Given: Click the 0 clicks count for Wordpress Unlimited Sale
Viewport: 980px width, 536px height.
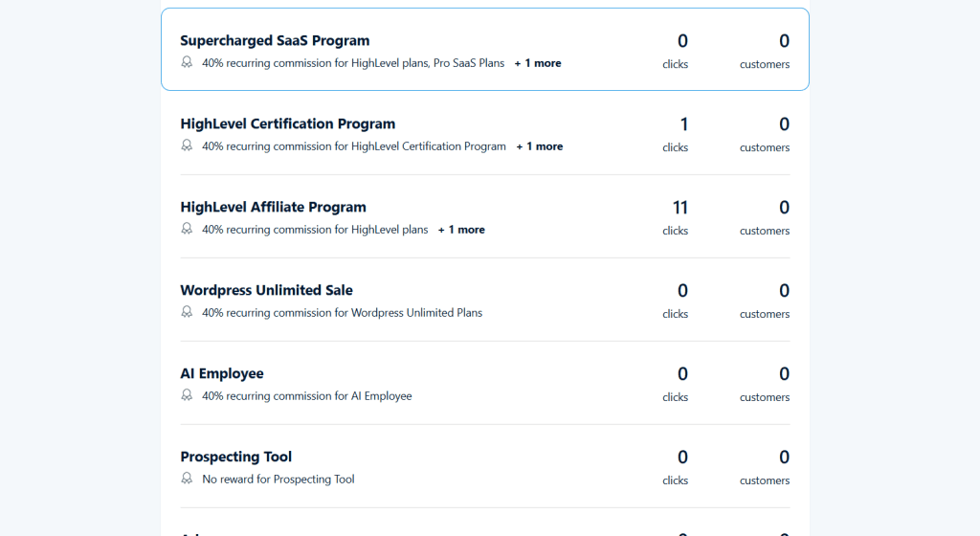Looking at the screenshot, I should [682, 290].
